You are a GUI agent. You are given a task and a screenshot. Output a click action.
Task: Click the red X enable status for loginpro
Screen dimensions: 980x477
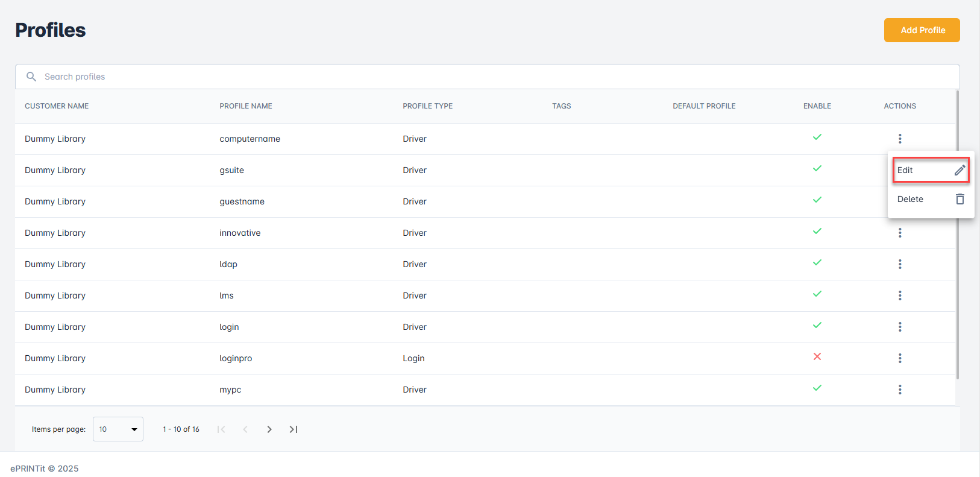817,356
